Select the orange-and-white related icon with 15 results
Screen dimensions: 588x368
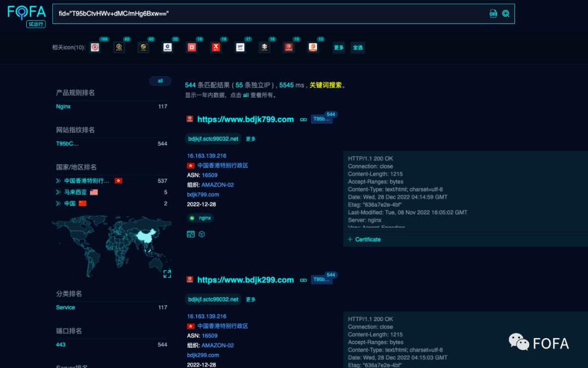tap(313, 47)
